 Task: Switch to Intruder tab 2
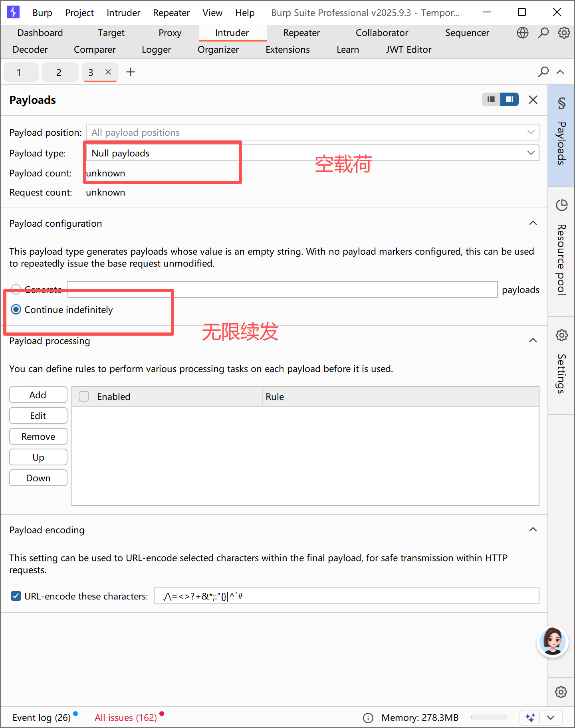tap(59, 72)
